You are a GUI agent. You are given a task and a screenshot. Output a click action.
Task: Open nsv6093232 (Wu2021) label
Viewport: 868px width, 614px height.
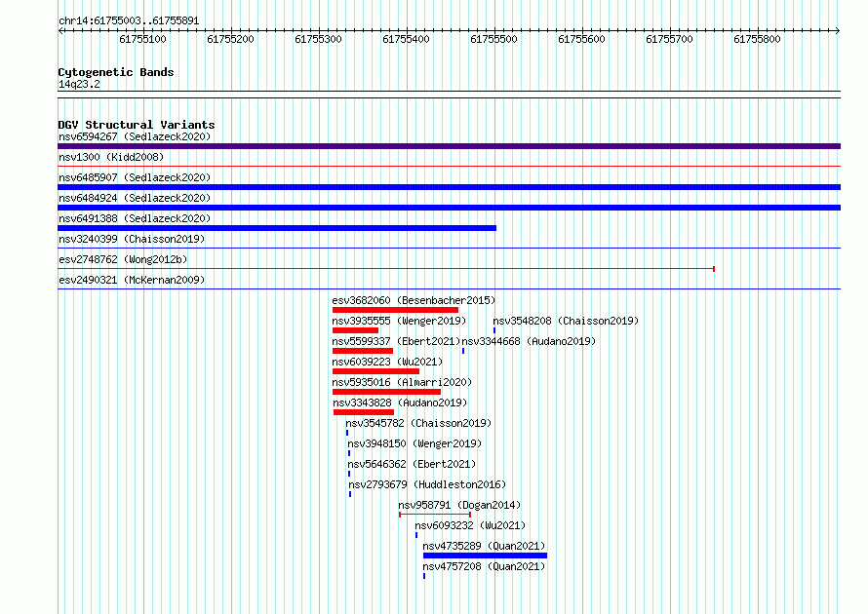[470, 525]
